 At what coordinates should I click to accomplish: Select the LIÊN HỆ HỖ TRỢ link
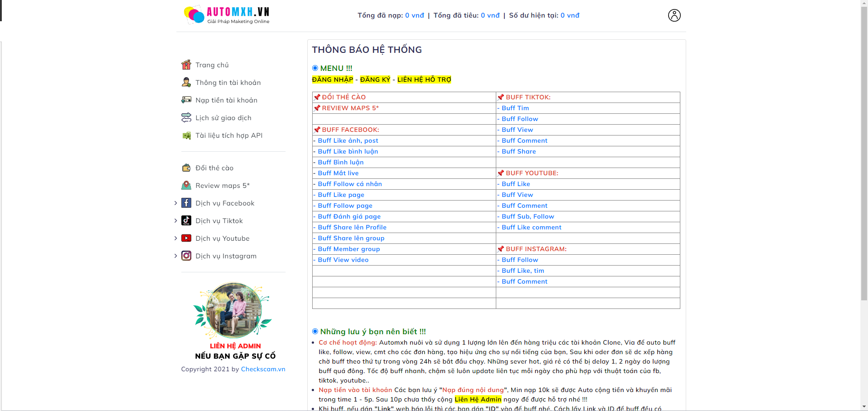tap(424, 79)
